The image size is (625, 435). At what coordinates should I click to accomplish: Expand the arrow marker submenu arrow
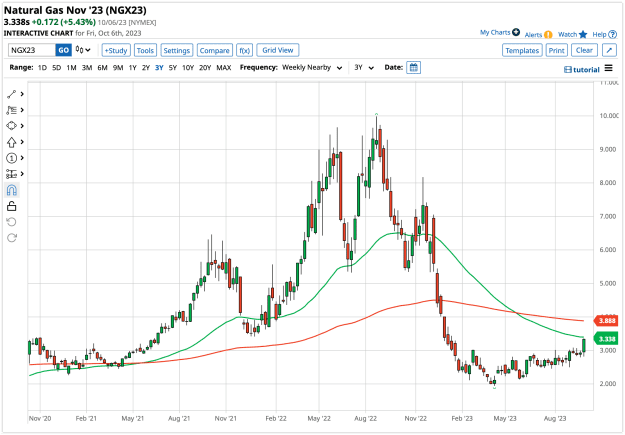pos(22,142)
